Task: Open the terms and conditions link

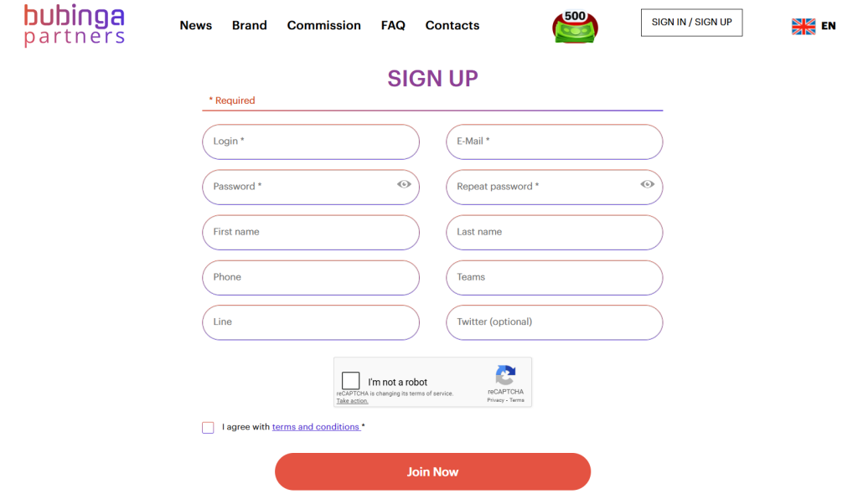Action: coord(316,426)
